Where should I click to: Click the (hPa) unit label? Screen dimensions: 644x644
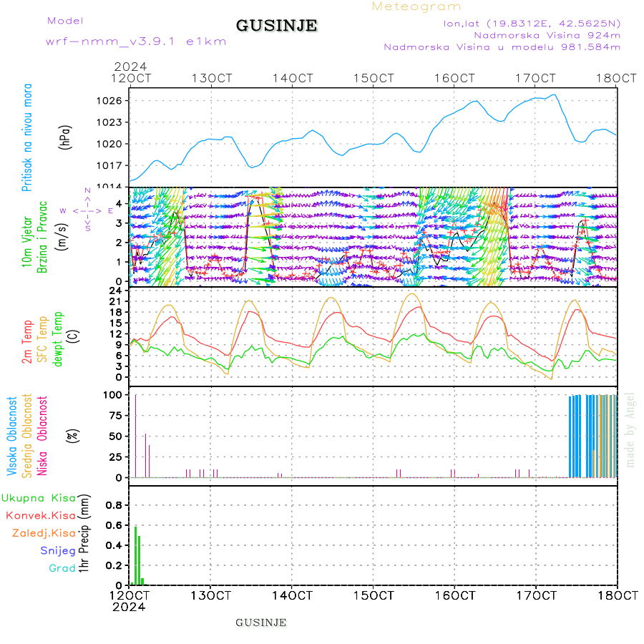click(x=65, y=137)
